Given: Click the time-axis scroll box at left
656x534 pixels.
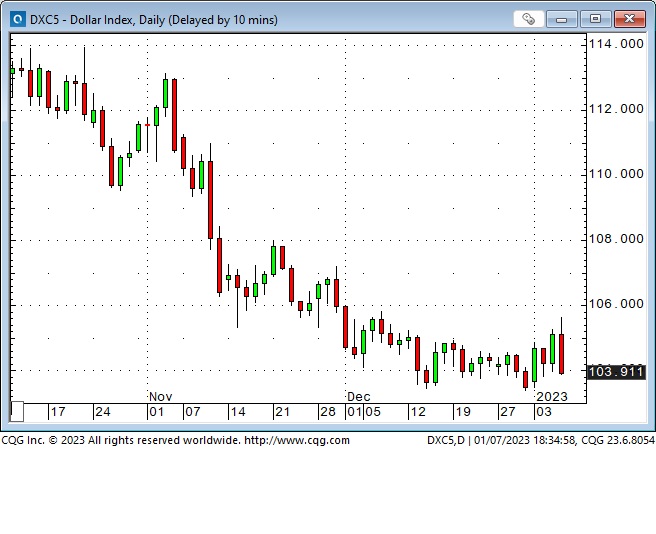Looking at the screenshot, I should (x=17, y=412).
